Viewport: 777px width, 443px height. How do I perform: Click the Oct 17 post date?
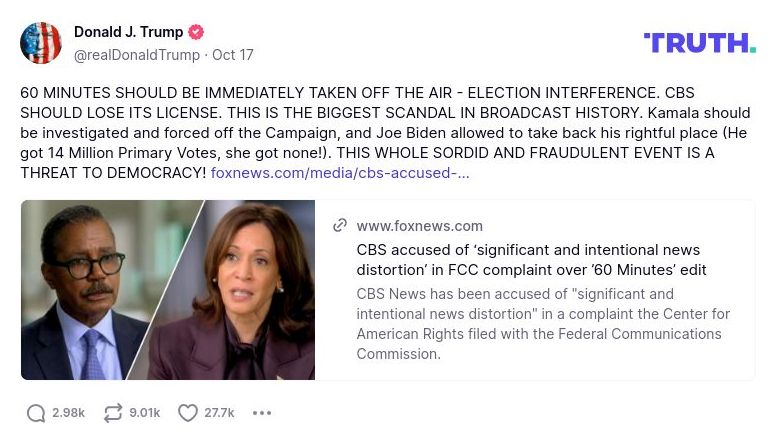(x=233, y=55)
